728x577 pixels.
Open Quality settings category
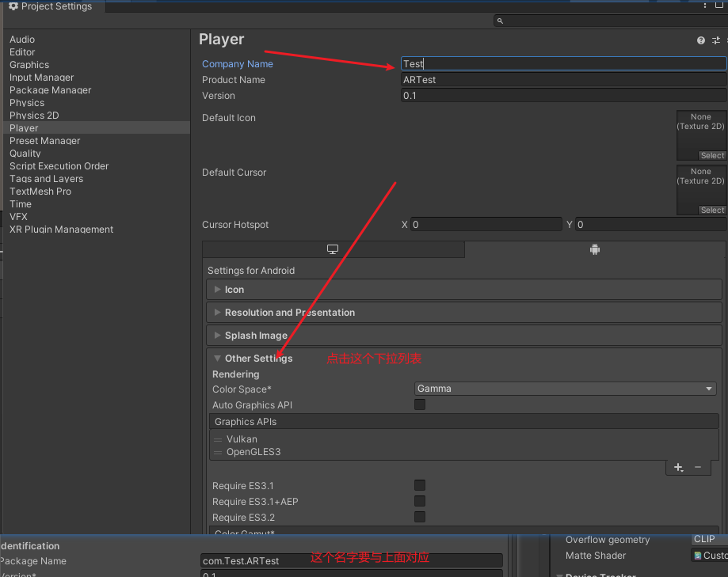25,153
